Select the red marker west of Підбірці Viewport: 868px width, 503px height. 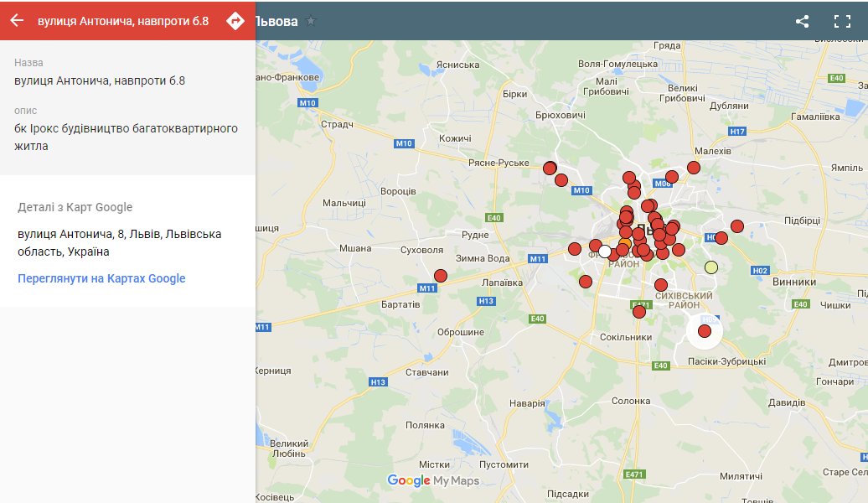736,226
